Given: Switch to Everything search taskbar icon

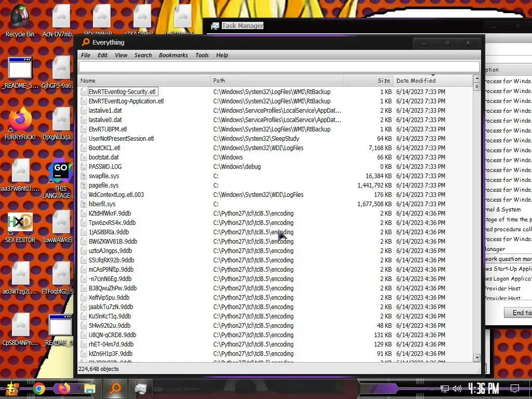Looking at the screenshot, I should [x=115, y=388].
